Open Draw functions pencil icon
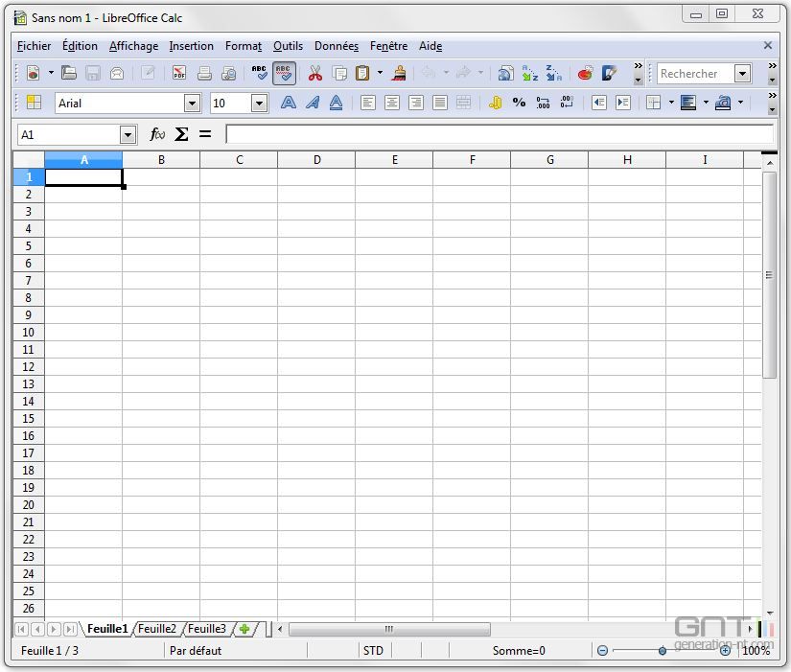Screen dimensions: 791x672 610,73
